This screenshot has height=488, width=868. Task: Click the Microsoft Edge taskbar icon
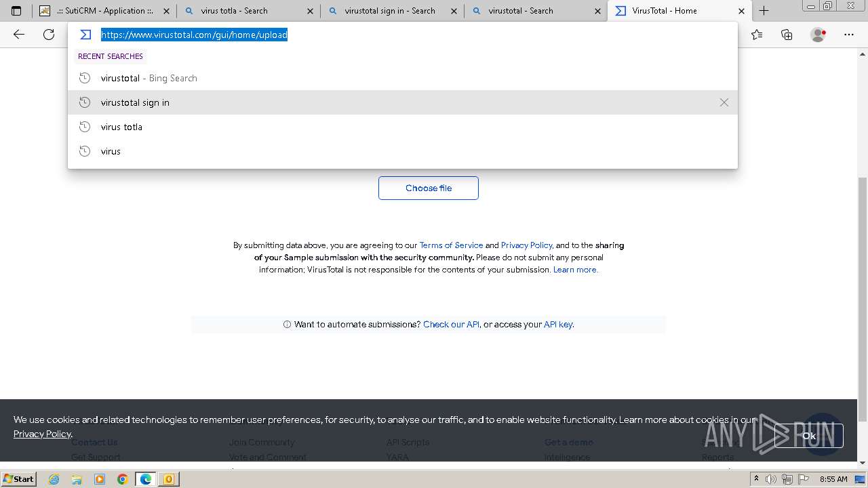tap(146, 479)
